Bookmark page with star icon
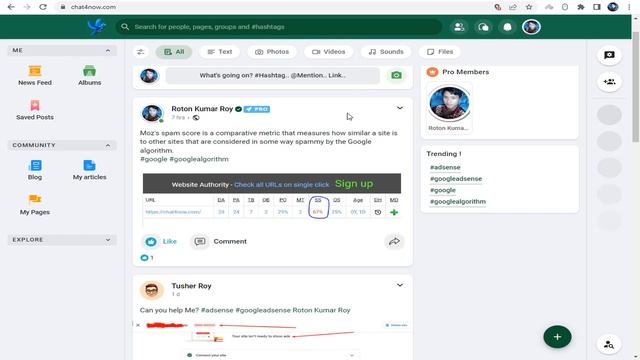 coord(529,7)
